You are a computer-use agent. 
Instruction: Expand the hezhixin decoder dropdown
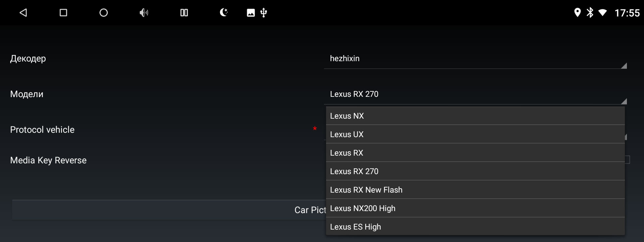(x=475, y=58)
